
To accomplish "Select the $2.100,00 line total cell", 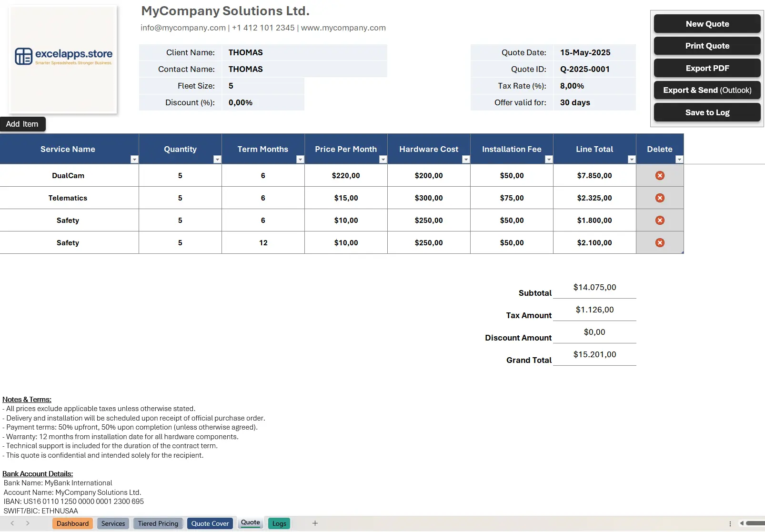I will click(594, 243).
